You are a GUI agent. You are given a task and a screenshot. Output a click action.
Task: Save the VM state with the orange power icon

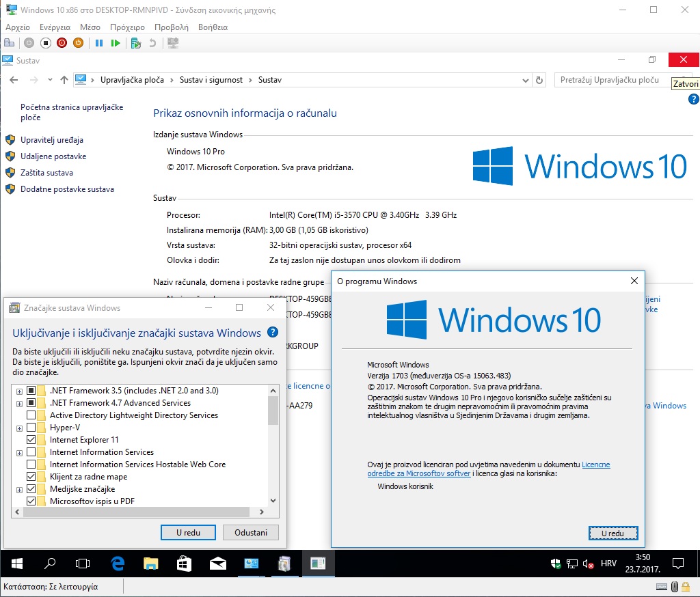78,43
